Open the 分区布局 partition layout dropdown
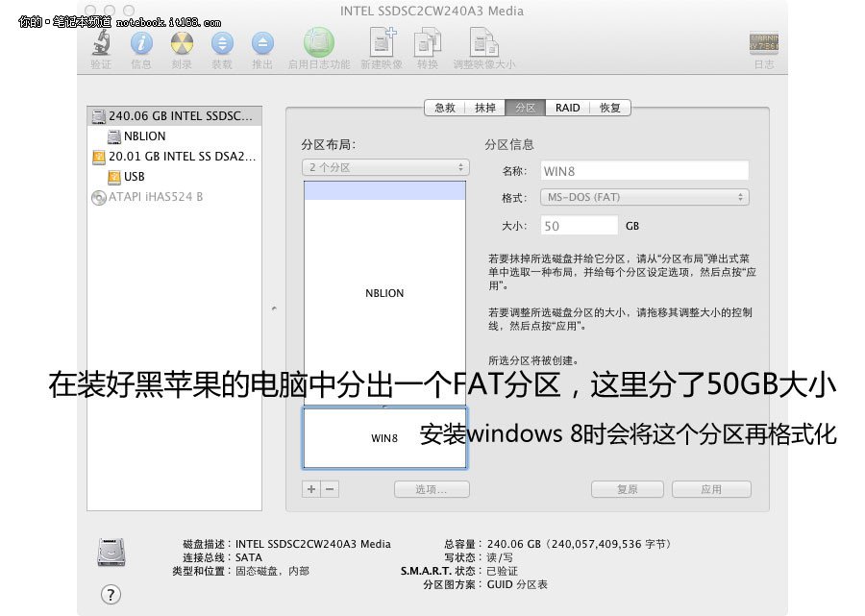The image size is (865, 616). coord(384,165)
